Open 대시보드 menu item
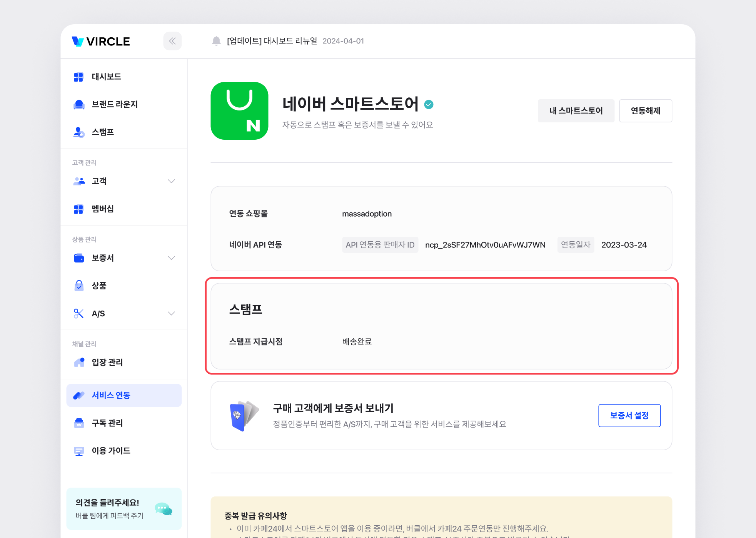Viewport: 756px width, 538px height. 124,77
